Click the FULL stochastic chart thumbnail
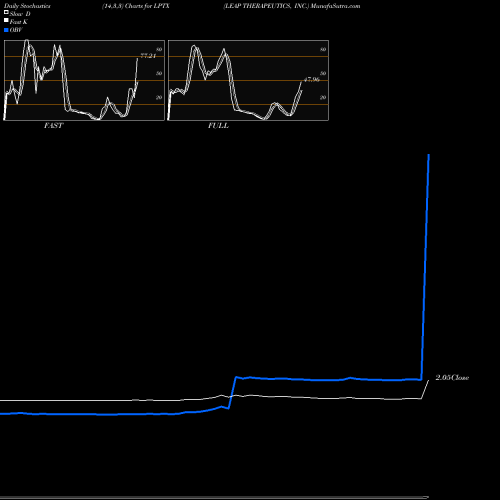This screenshot has width=500, height=500. tap(248, 80)
